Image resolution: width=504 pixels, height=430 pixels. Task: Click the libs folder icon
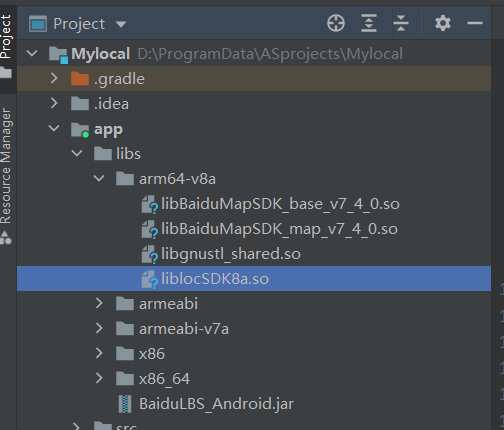tap(103, 154)
